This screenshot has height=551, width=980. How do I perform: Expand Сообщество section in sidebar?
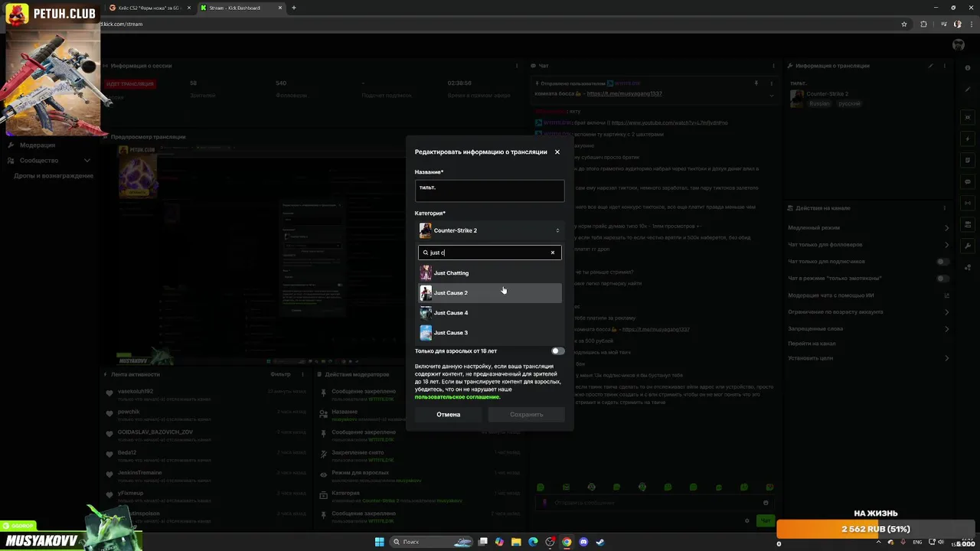pos(49,161)
